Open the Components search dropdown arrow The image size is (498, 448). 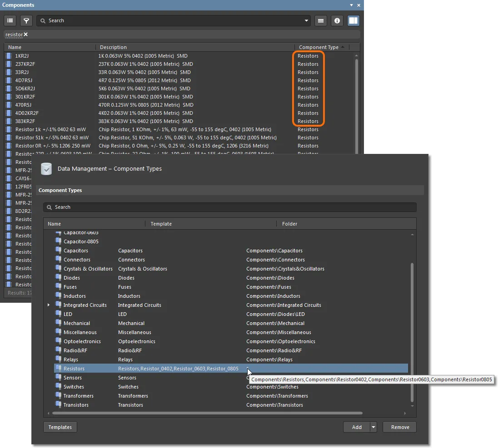(306, 20)
